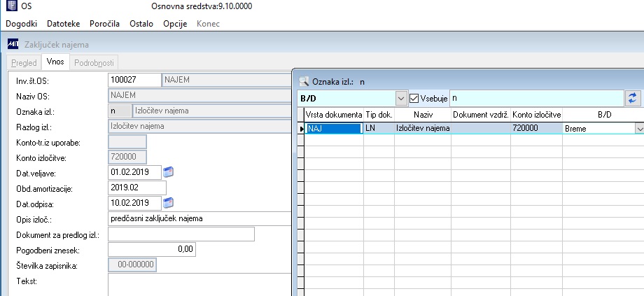
Task: Click the MIT icon of Zaključek najema window
Action: tap(13, 44)
